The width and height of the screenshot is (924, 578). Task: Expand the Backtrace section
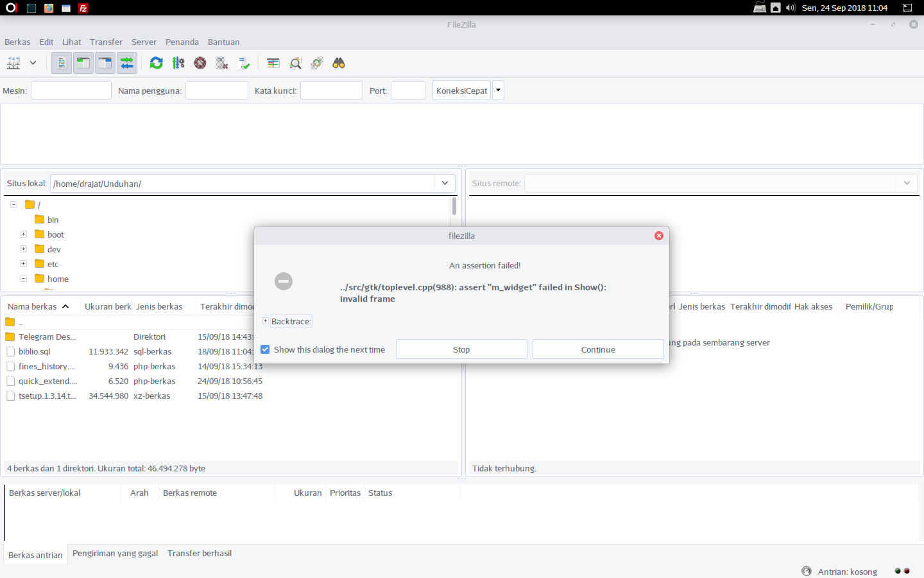265,321
